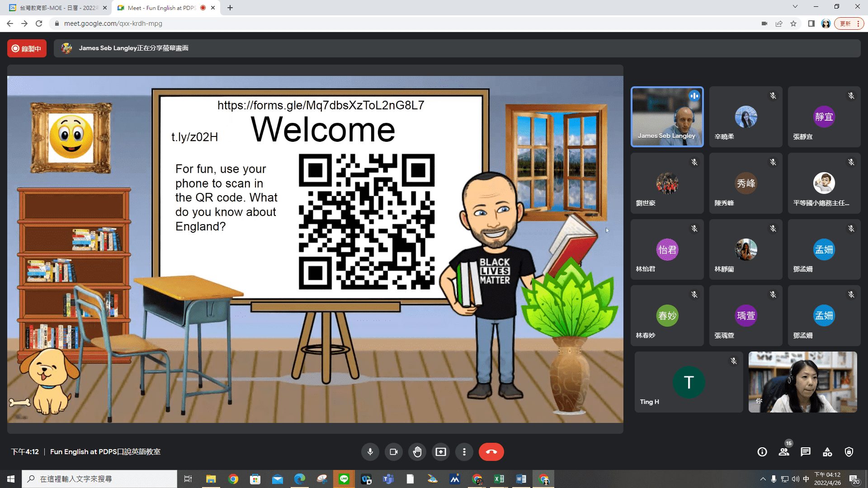The image size is (868, 488).
Task: Select 劉世豪 participant tile
Action: 667,183
